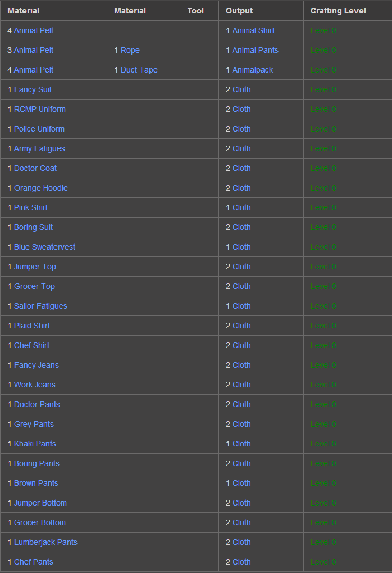Click Animal Pelt in the Animal Pants row
Image resolution: width=392 pixels, height=573 pixels.
34,51
